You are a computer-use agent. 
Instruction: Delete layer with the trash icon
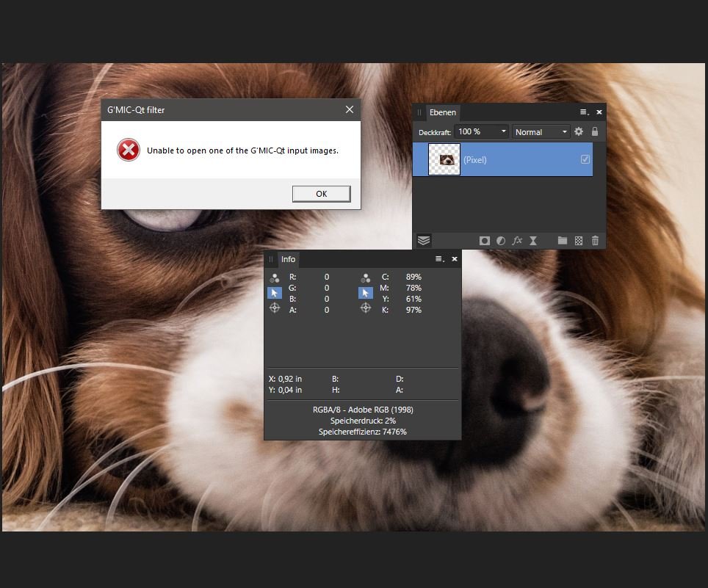pos(595,241)
